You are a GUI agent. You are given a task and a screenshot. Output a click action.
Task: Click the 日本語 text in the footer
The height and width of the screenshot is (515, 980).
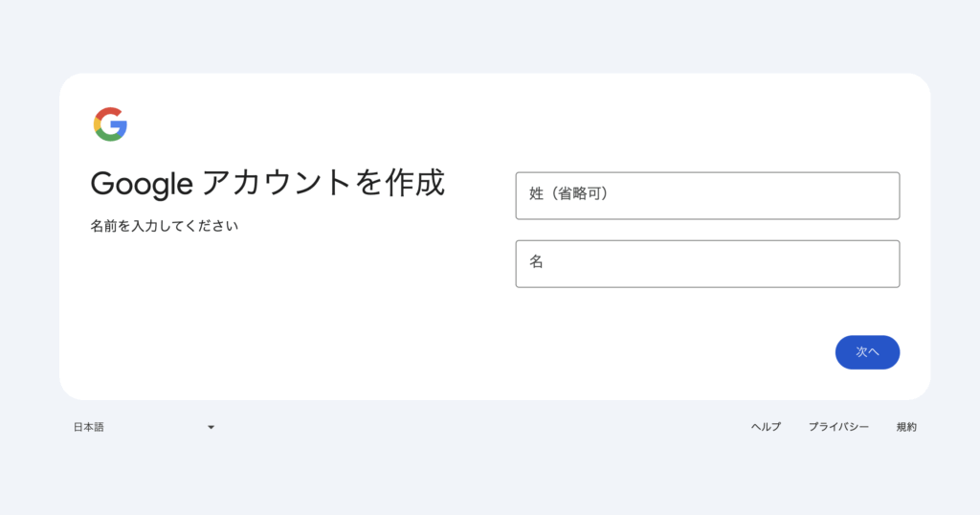(x=89, y=427)
